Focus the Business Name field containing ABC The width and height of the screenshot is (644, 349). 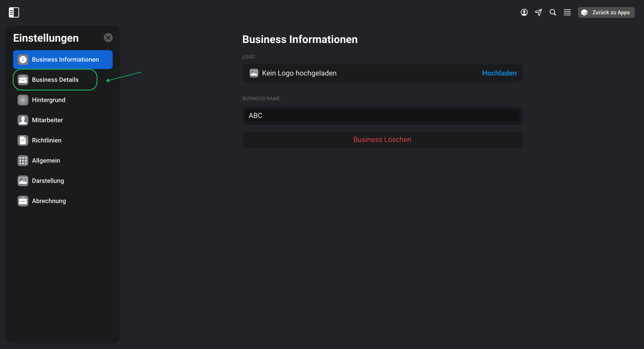[x=382, y=116]
